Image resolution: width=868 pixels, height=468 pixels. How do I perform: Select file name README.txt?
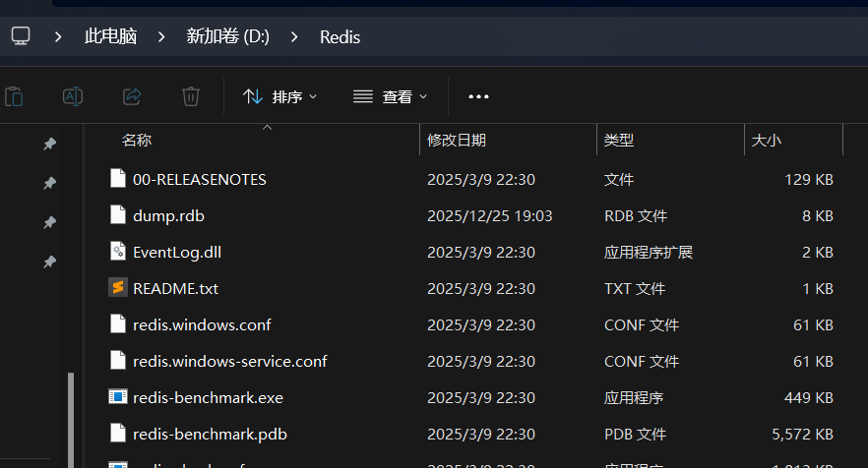point(175,289)
